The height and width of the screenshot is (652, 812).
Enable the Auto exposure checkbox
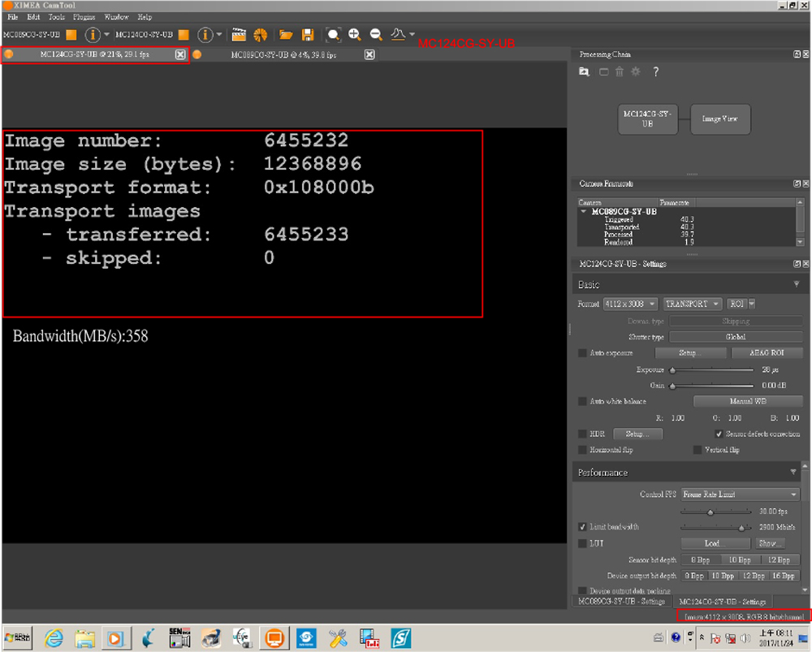pos(582,353)
